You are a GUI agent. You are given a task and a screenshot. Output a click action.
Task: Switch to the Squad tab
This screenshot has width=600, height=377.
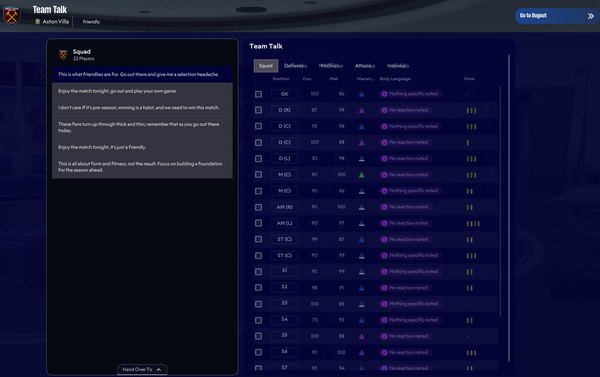266,66
